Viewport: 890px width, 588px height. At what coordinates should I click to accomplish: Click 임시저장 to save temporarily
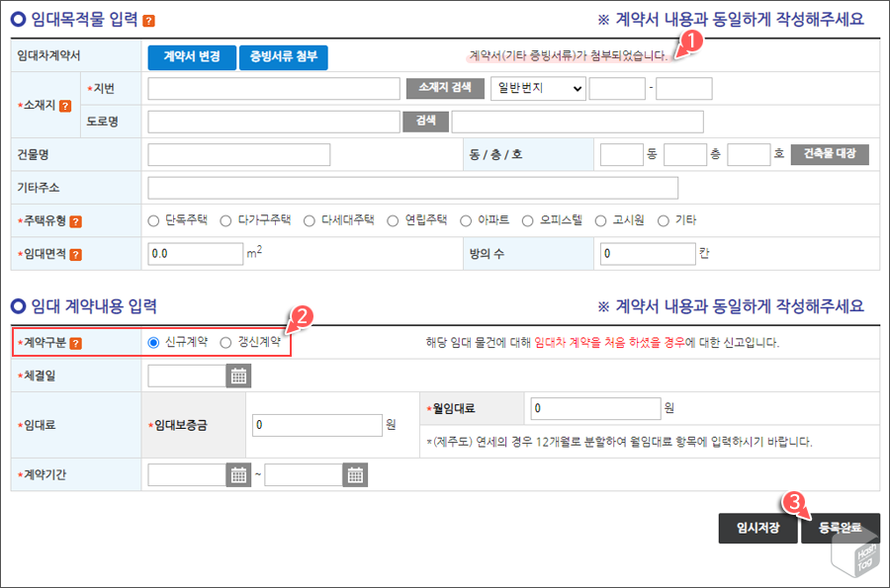tap(756, 529)
